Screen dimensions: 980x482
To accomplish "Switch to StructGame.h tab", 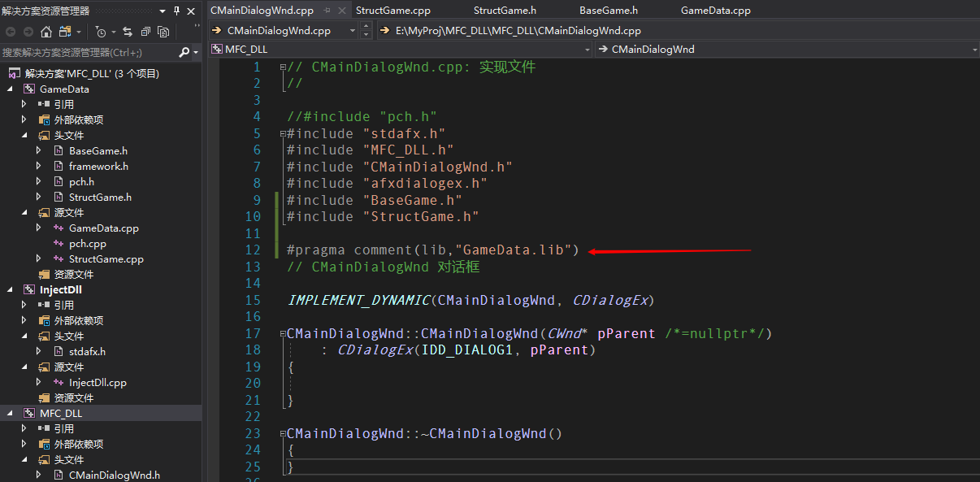I will tap(505, 11).
